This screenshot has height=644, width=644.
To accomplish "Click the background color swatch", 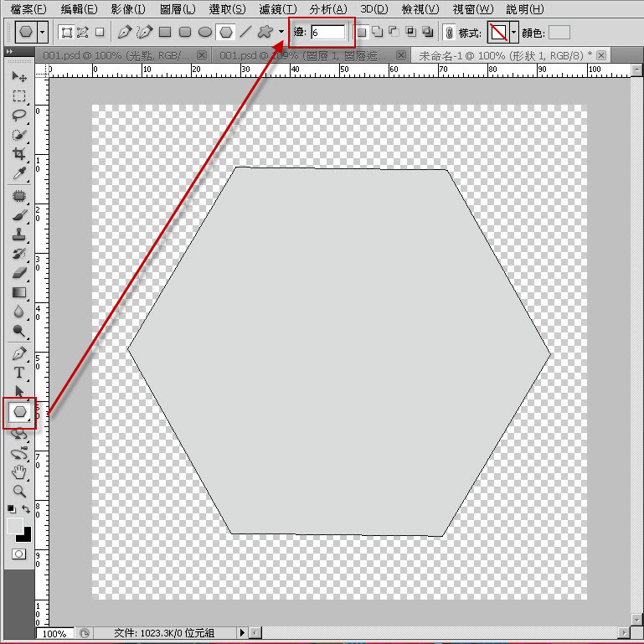I will [25, 537].
